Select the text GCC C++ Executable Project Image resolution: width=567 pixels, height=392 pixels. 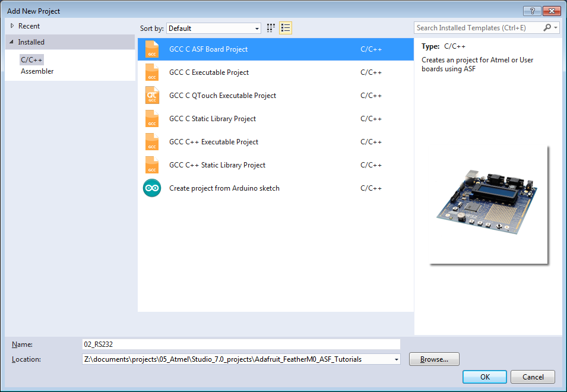[214, 142]
